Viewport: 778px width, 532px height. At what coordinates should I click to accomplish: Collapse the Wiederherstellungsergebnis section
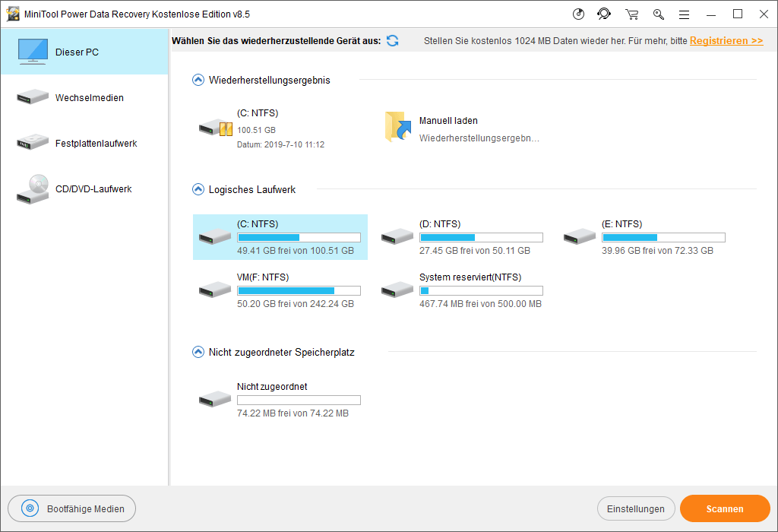[x=198, y=80]
